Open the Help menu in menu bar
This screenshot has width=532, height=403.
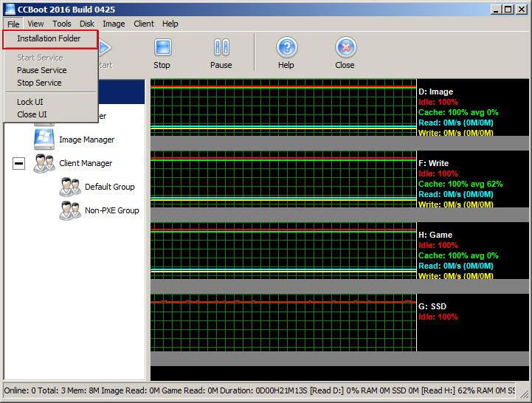(170, 24)
